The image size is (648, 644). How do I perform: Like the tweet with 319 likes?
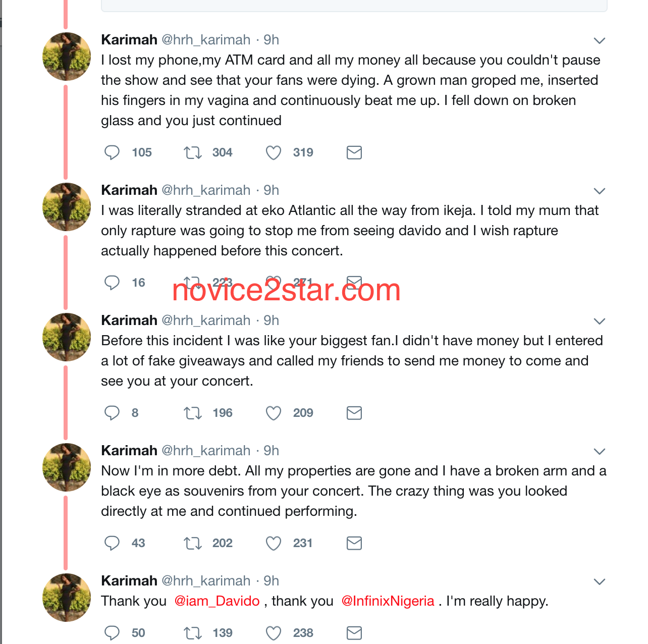point(273,152)
